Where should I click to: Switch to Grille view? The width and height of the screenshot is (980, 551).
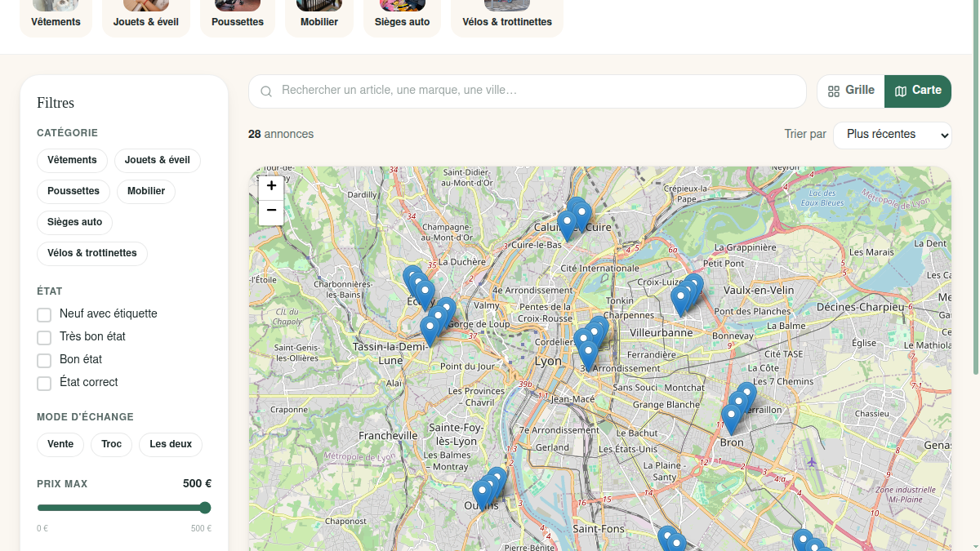pos(851,91)
